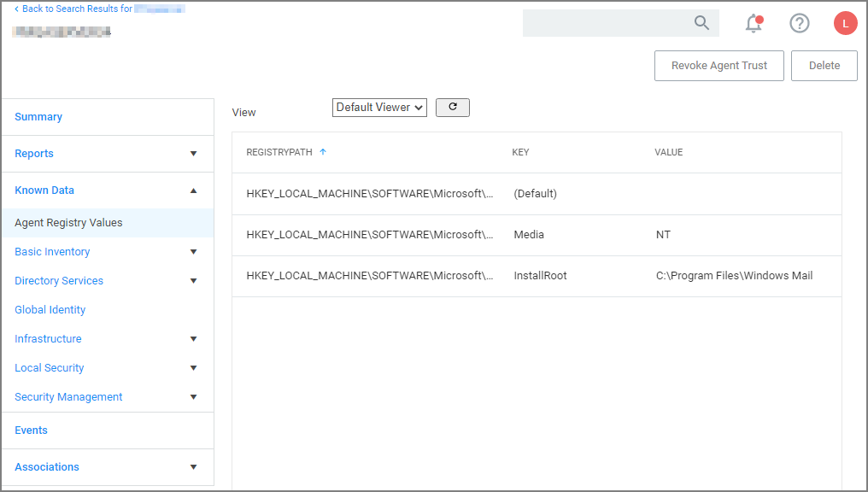Click the Associations chevron icon
The image size is (868, 492).
click(x=194, y=467)
